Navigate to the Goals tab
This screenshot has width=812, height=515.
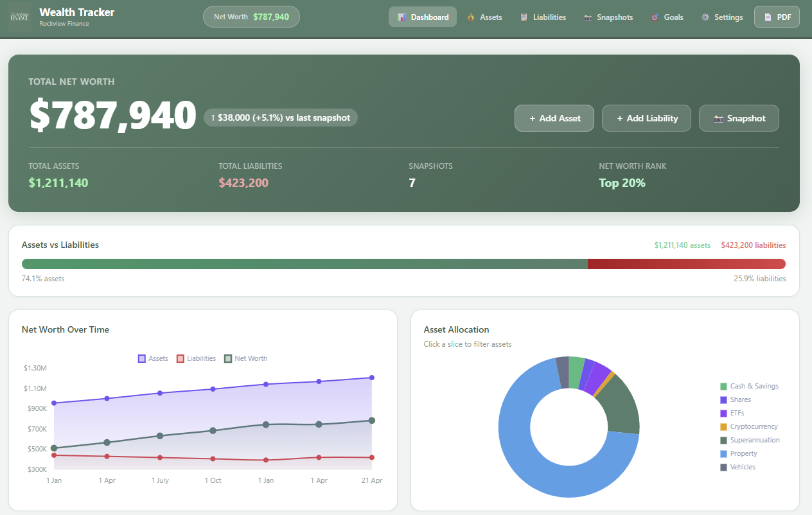point(667,17)
